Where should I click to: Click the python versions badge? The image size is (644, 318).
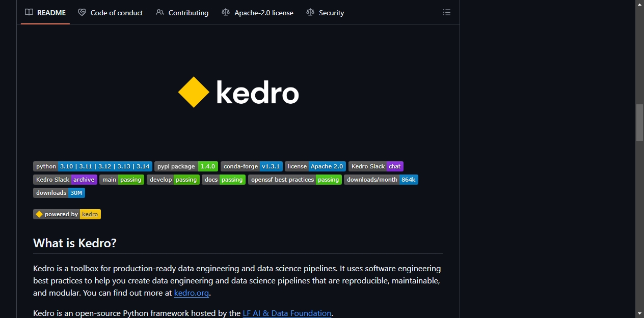(93, 166)
